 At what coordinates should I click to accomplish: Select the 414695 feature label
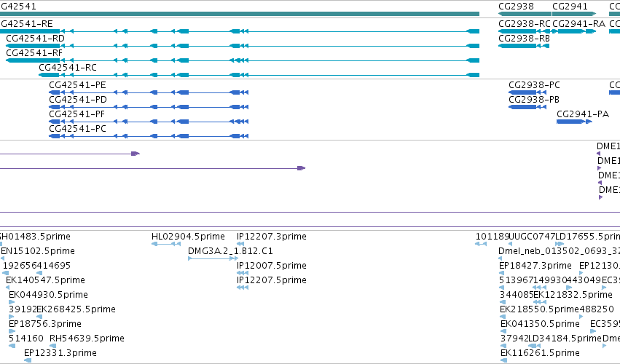point(54,266)
